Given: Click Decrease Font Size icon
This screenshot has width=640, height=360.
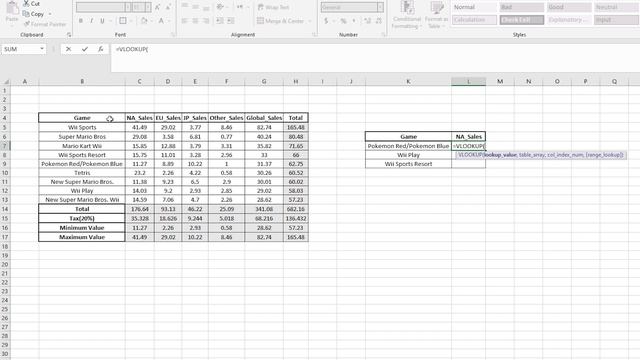Looking at the screenshot, I should [168, 7].
